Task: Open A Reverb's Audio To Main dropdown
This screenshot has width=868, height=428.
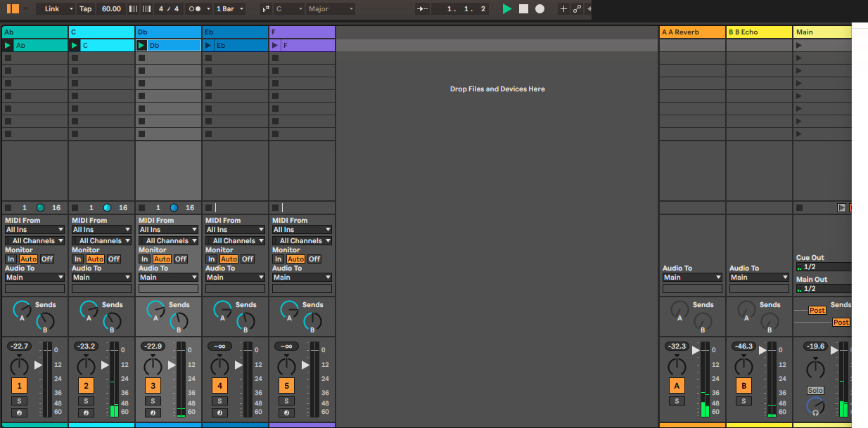Action: click(692, 277)
